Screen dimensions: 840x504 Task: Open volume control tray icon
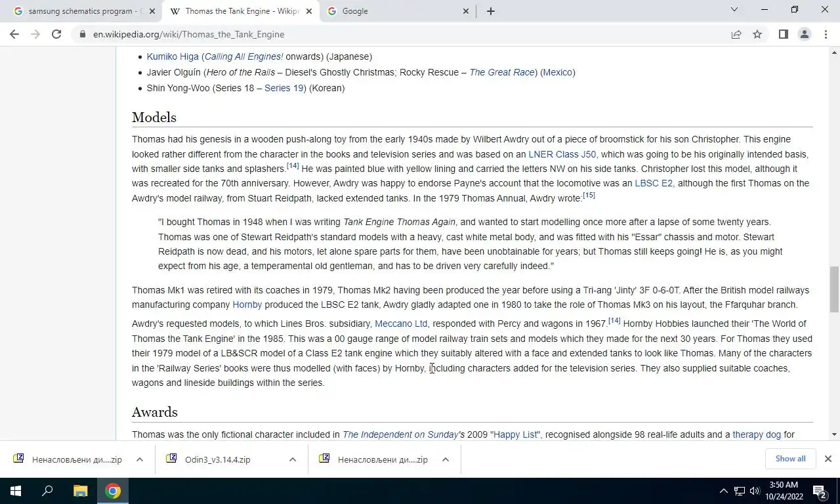pyautogui.click(x=755, y=491)
